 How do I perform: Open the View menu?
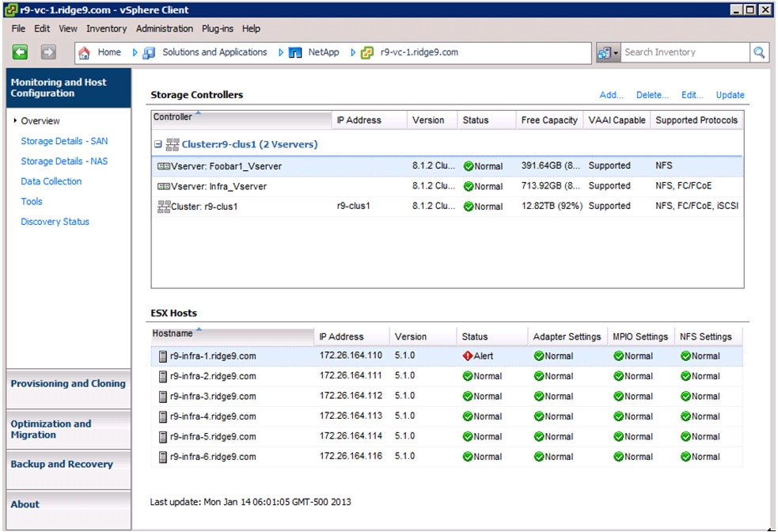point(68,28)
